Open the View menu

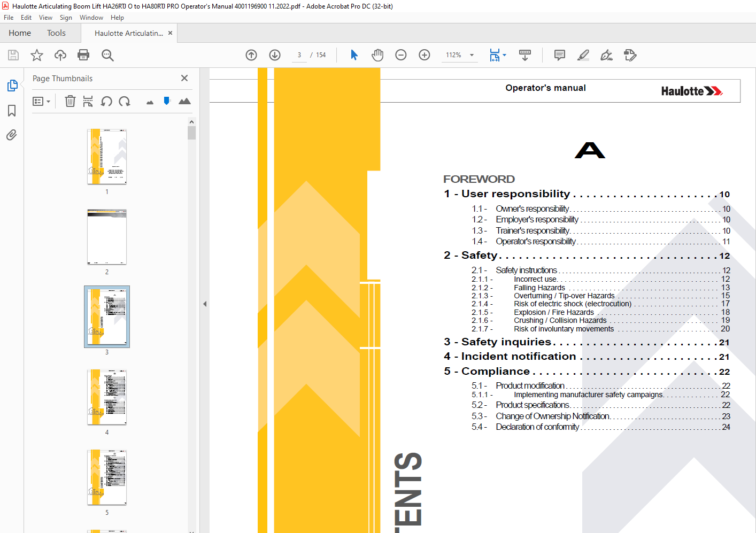45,18
